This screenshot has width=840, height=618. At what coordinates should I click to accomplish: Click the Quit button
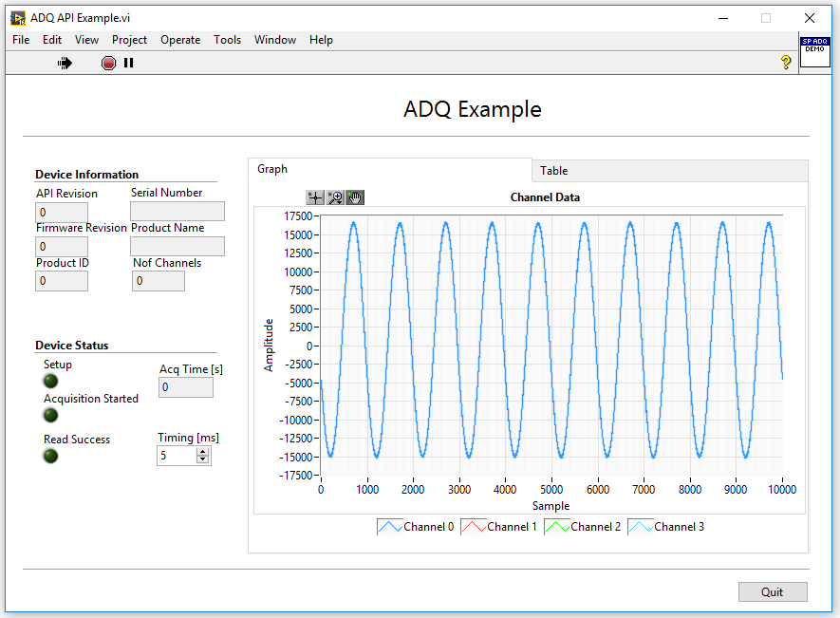click(x=773, y=591)
